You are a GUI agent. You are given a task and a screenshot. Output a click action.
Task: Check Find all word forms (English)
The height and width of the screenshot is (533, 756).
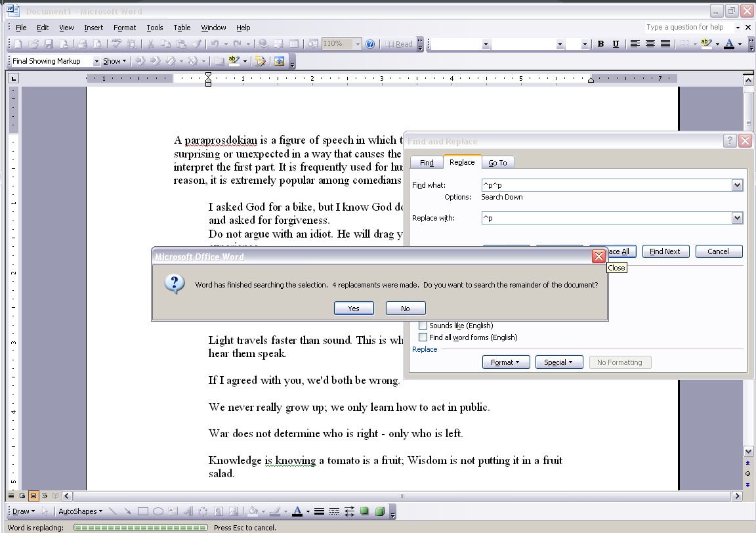(423, 337)
